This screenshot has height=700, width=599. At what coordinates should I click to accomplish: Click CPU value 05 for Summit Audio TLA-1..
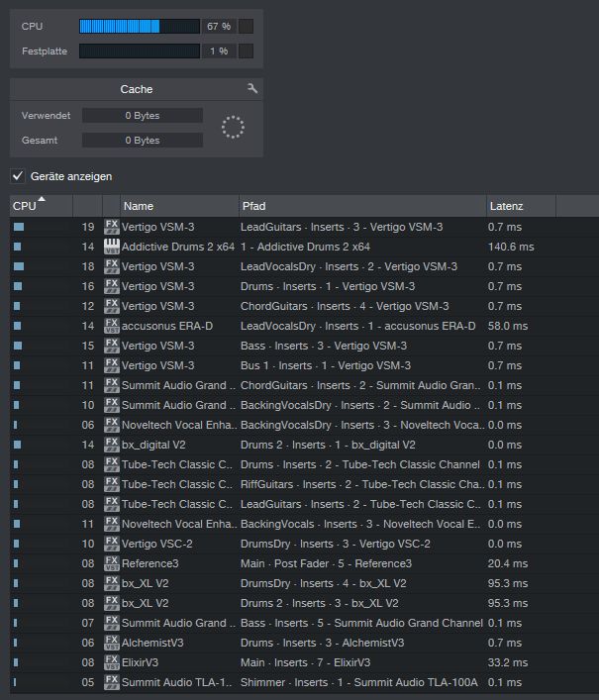click(88, 682)
